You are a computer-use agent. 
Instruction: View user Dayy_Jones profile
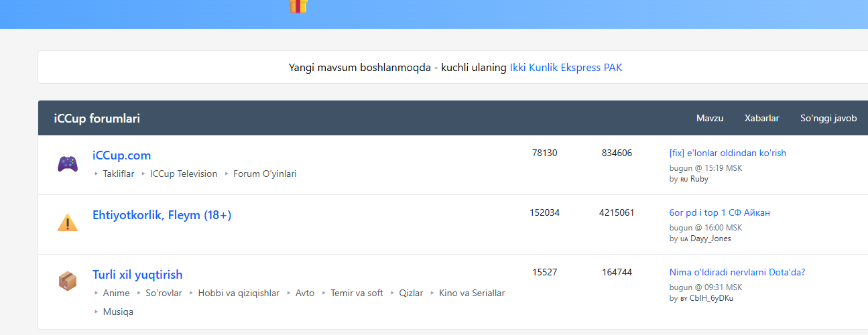(x=710, y=239)
